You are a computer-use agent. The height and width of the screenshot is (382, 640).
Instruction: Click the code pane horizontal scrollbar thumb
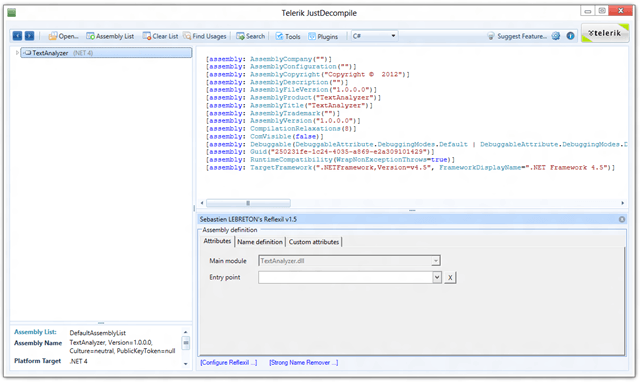point(248,203)
